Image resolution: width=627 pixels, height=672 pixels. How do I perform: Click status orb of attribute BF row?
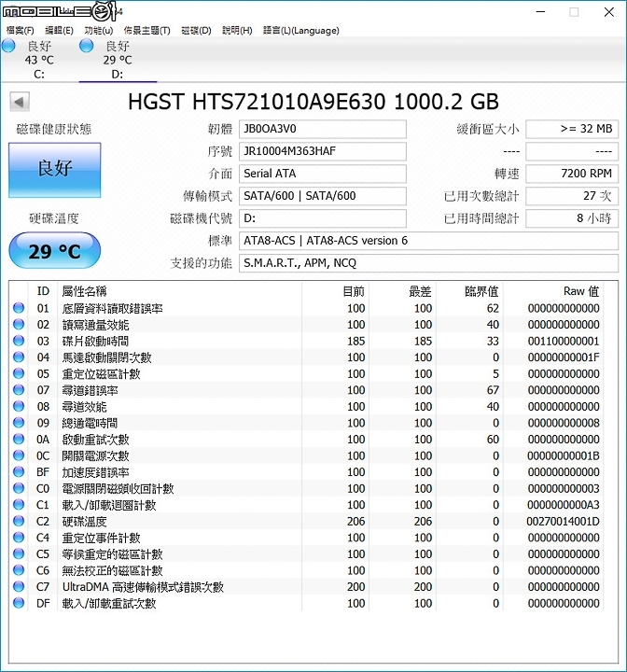click(19, 472)
